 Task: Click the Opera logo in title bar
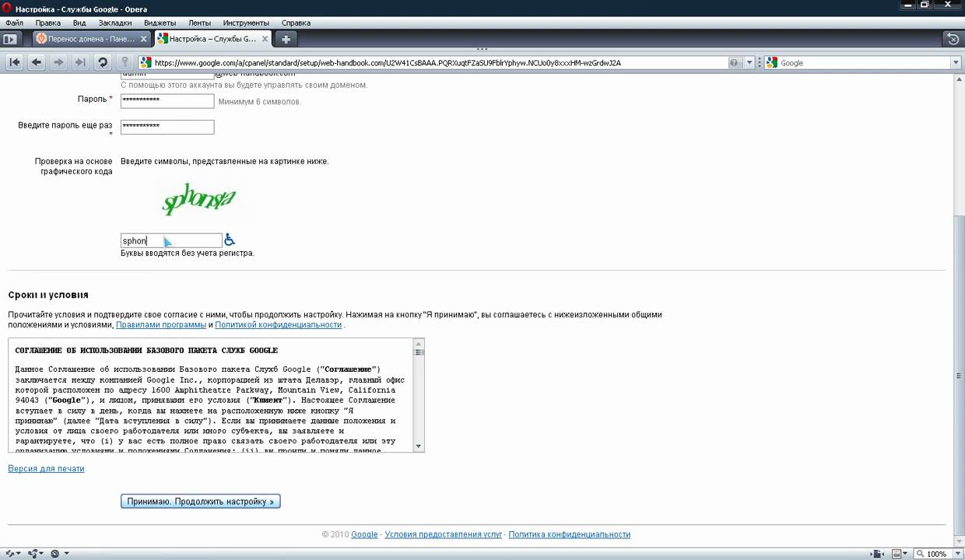click(7, 7)
